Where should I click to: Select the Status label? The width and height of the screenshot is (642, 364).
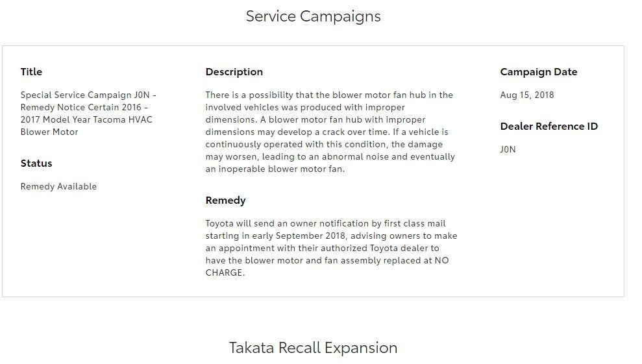(36, 163)
